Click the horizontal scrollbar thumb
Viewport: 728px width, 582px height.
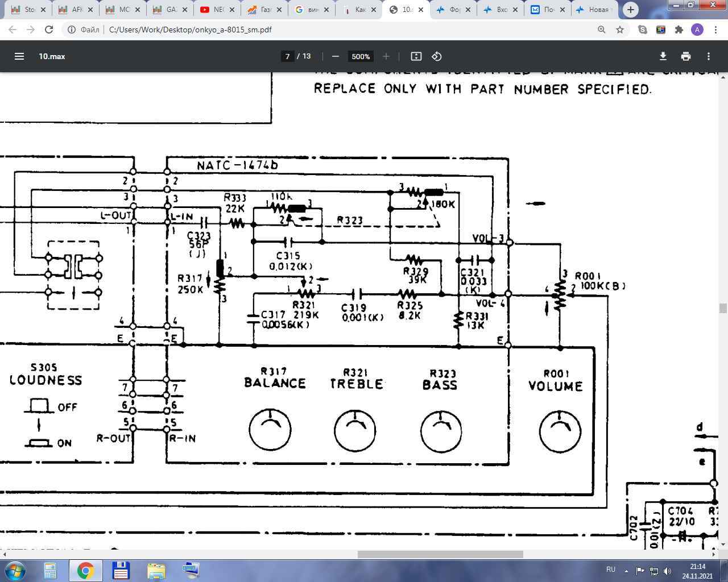point(440,554)
